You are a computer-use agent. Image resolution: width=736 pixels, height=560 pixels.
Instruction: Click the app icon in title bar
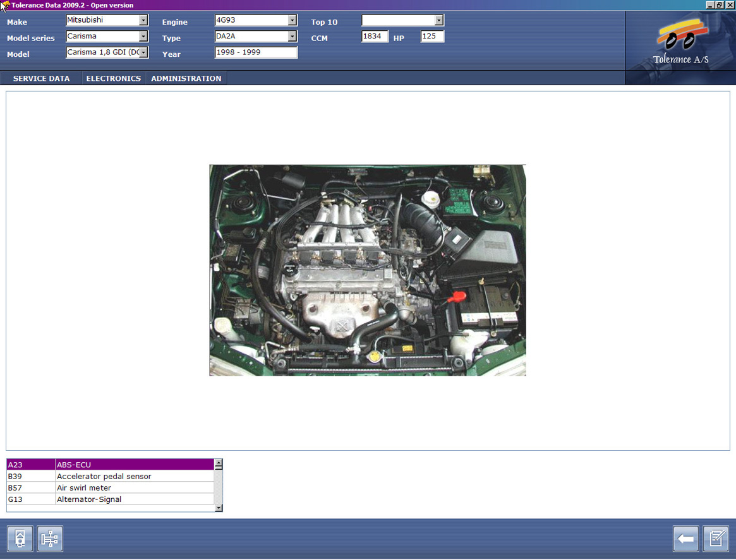pos(5,5)
